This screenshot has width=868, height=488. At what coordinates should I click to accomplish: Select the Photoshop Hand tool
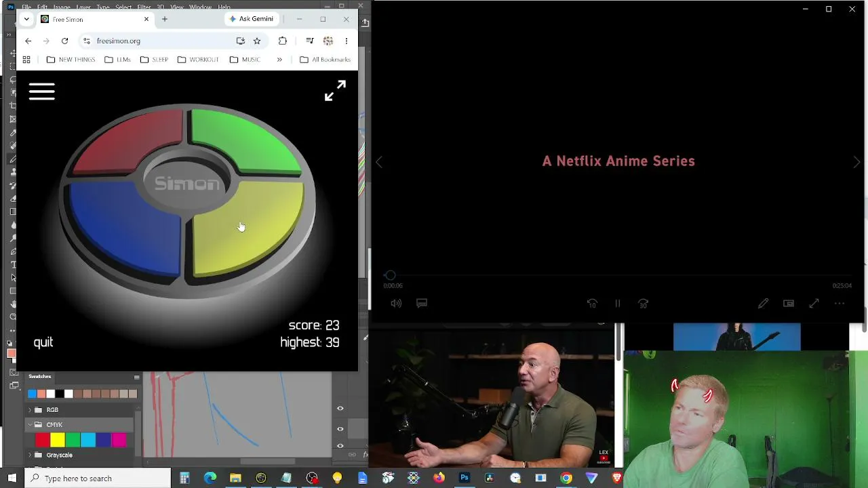(13, 304)
